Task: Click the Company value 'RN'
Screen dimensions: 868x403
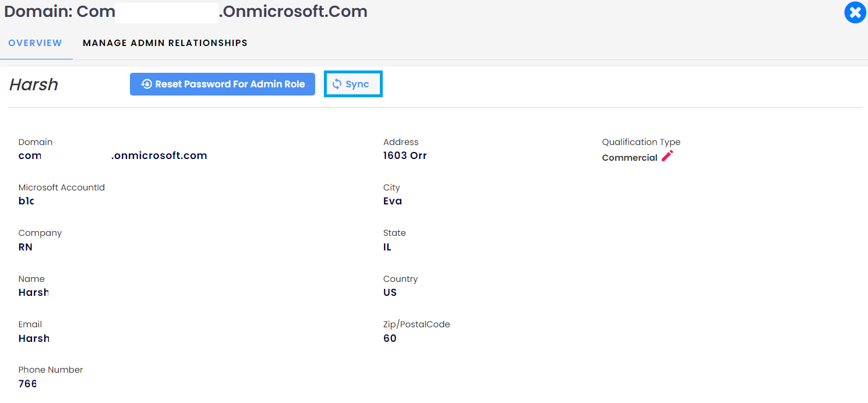Action: (26, 247)
